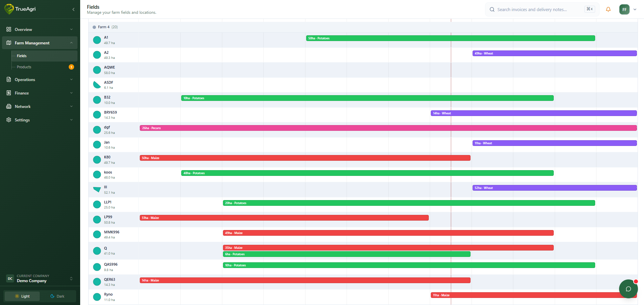The height and width of the screenshot is (305, 644).
Task: Click the LP99 field circle icon
Action: [97, 220]
